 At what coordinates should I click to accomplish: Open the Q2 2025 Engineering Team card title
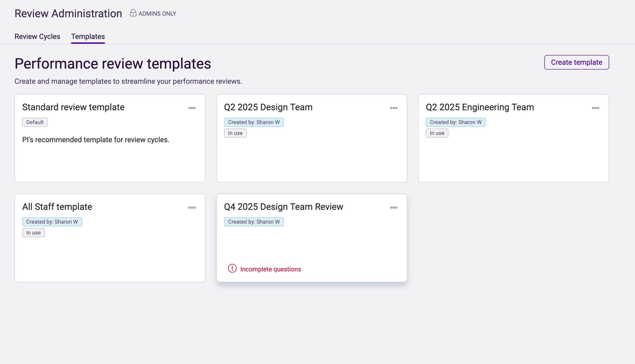tap(480, 107)
